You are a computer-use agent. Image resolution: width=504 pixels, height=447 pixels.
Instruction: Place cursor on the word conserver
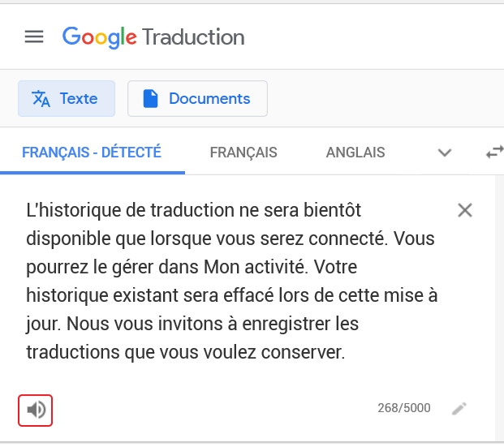303,352
